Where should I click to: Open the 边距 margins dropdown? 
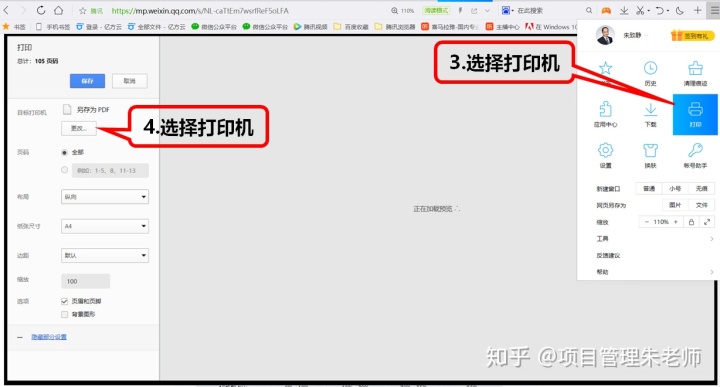click(x=105, y=255)
